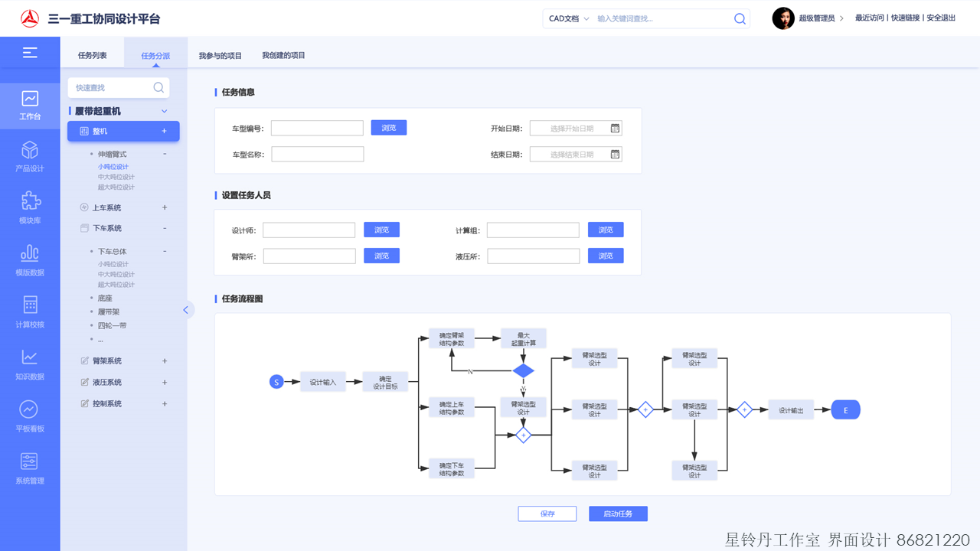The height and width of the screenshot is (551, 980).
Task: Click the 整机 grid icon
Action: [84, 131]
